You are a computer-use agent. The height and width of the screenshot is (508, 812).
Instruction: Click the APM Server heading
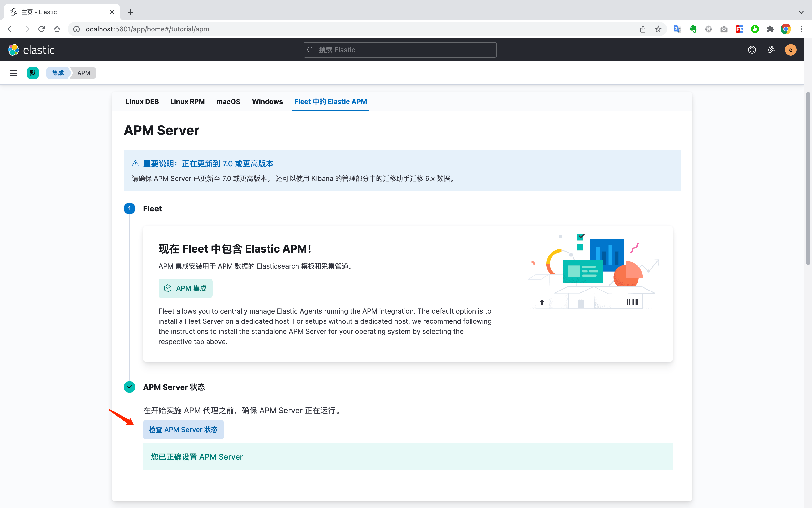pyautogui.click(x=161, y=130)
